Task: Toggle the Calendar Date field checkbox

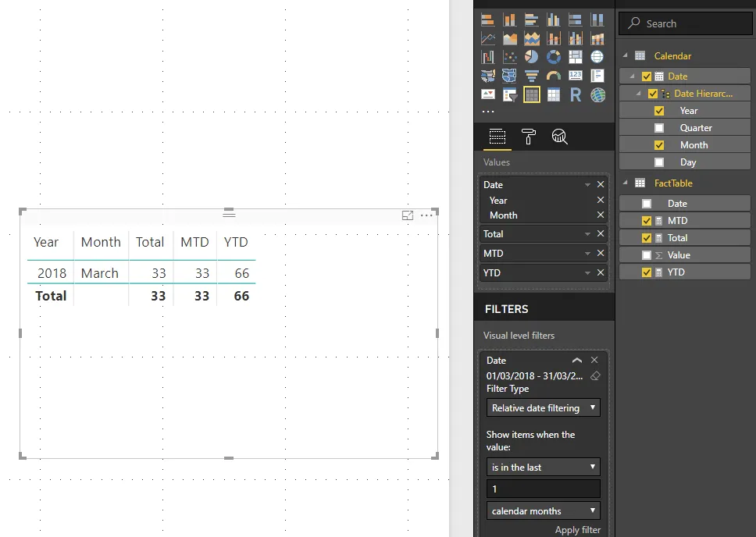Action: [x=647, y=76]
